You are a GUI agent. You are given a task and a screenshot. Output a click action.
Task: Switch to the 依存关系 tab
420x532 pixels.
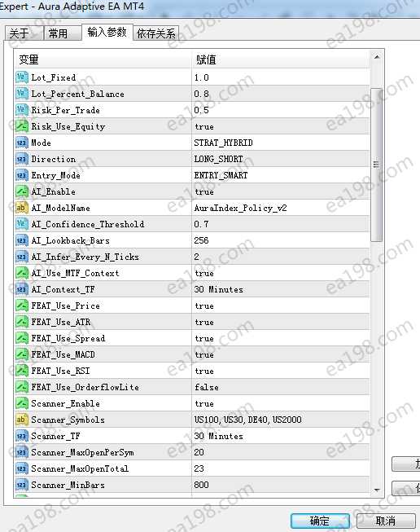click(x=156, y=33)
